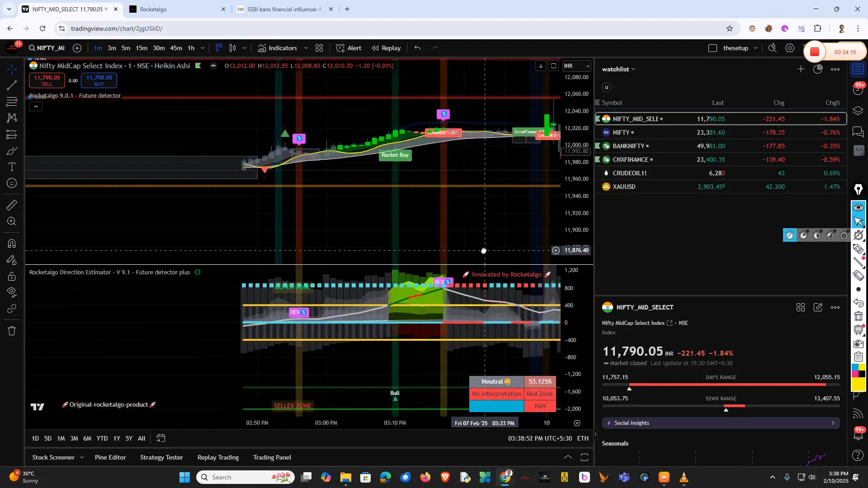Expand the time interval dropdown arrow
The image size is (868, 488).
(x=203, y=48)
